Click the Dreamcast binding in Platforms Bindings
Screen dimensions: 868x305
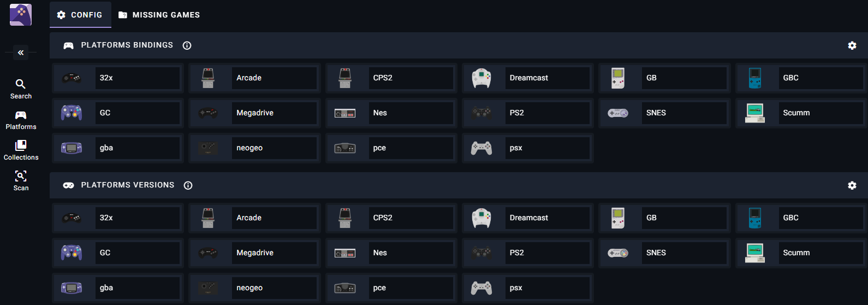click(527, 78)
